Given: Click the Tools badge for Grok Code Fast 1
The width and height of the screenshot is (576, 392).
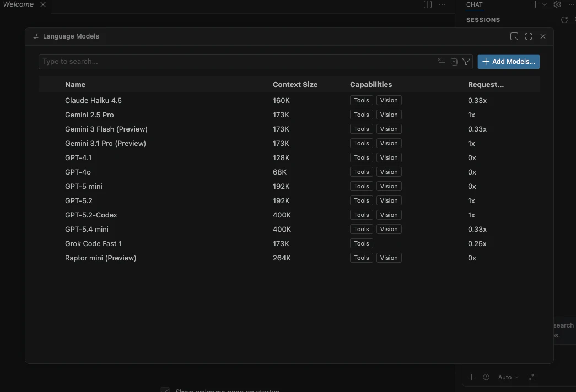Looking at the screenshot, I should pyautogui.click(x=362, y=243).
